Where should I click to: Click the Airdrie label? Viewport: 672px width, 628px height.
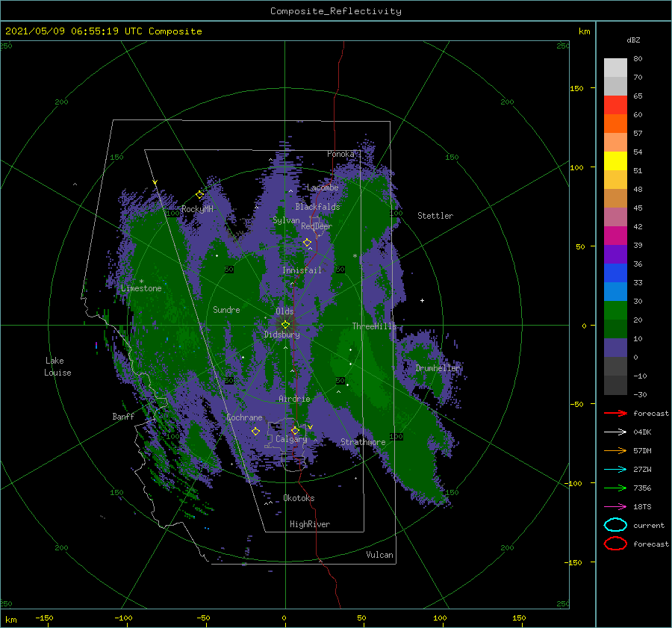294,399
